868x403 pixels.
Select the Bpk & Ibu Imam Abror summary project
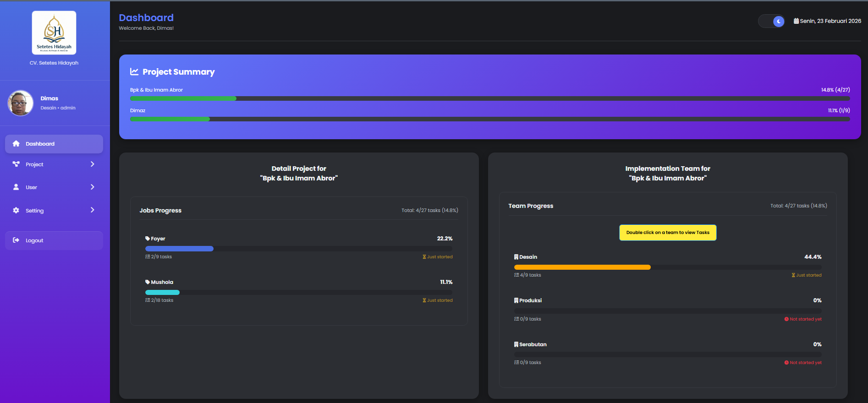pos(156,90)
